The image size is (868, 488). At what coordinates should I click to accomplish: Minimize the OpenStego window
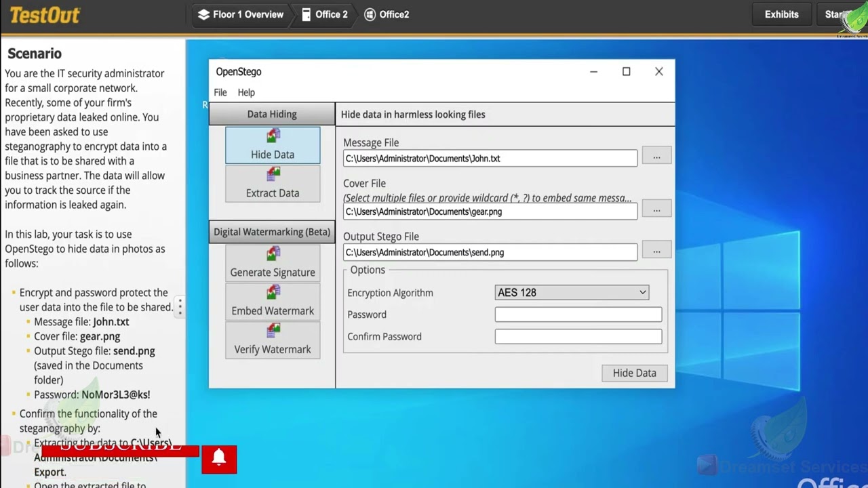click(593, 71)
